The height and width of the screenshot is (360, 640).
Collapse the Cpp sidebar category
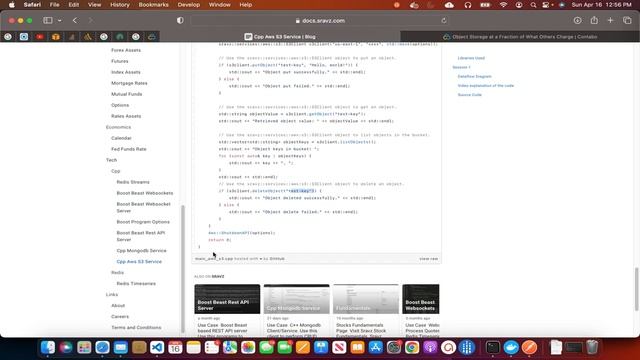click(116, 171)
